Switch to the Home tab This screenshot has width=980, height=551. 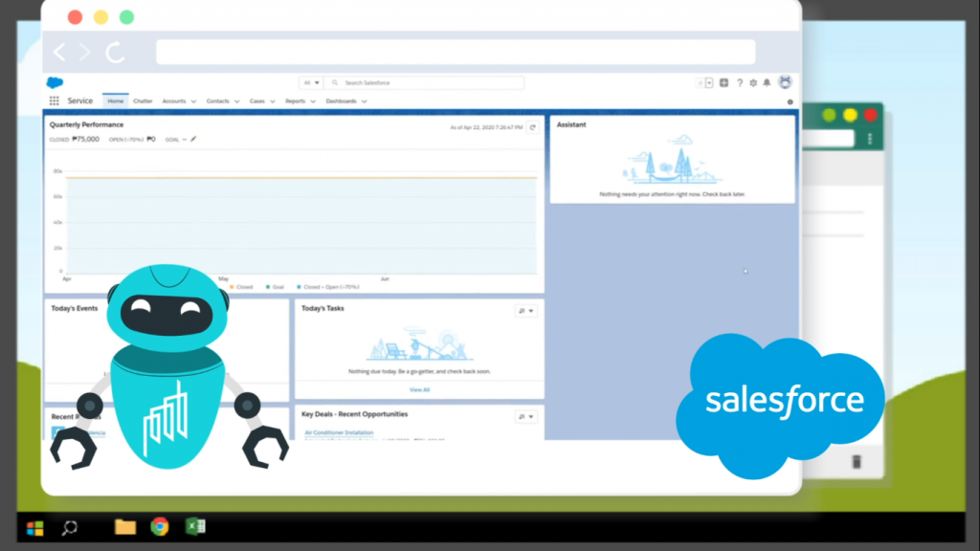pyautogui.click(x=116, y=101)
